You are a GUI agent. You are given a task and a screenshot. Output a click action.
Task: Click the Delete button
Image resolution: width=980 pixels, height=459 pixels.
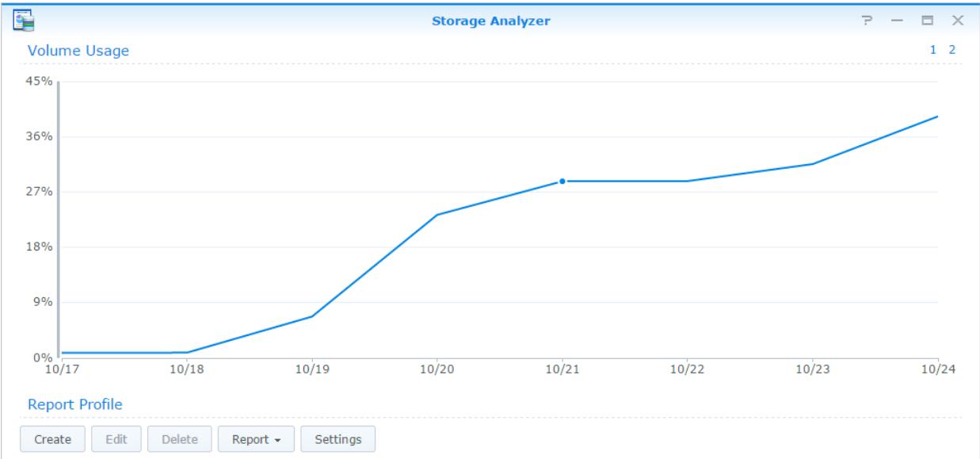(x=179, y=438)
